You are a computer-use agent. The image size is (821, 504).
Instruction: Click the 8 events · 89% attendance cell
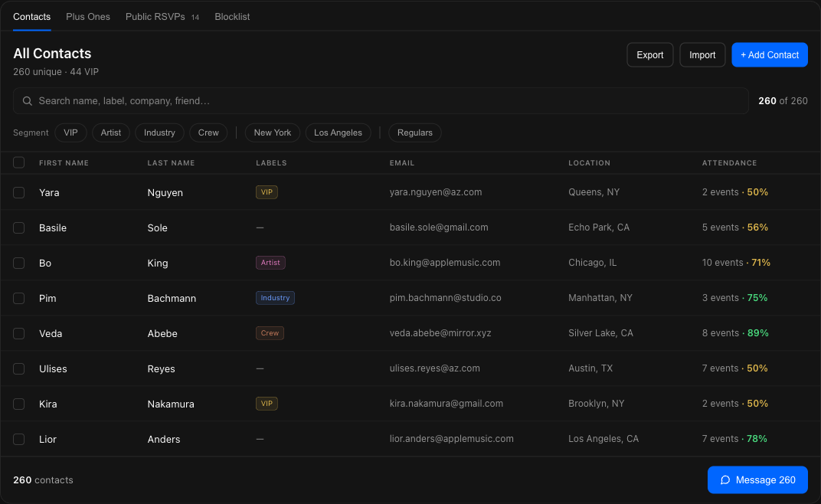pyautogui.click(x=735, y=332)
